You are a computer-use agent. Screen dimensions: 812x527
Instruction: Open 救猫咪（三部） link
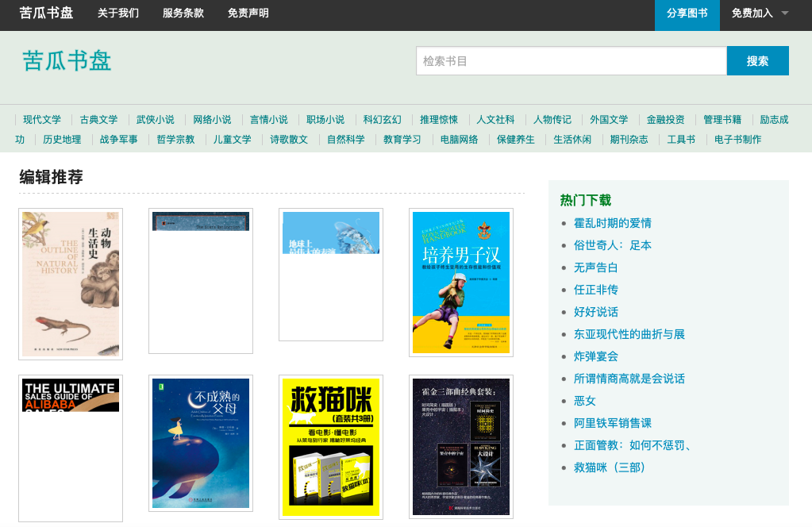click(x=610, y=468)
